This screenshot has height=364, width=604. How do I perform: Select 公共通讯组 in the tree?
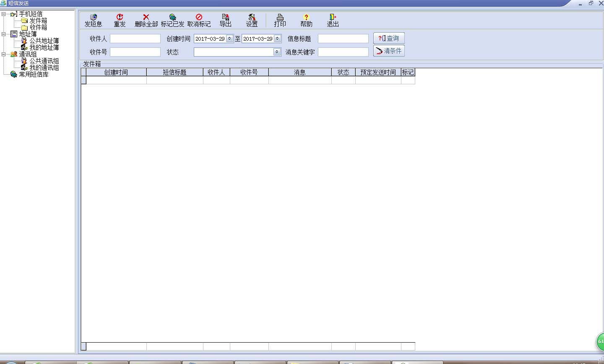(x=44, y=61)
